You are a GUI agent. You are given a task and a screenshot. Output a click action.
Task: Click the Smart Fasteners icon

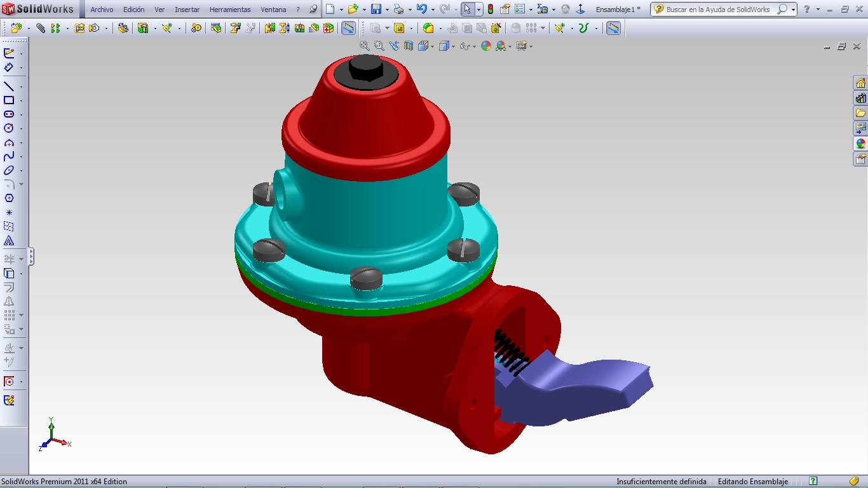point(79,29)
